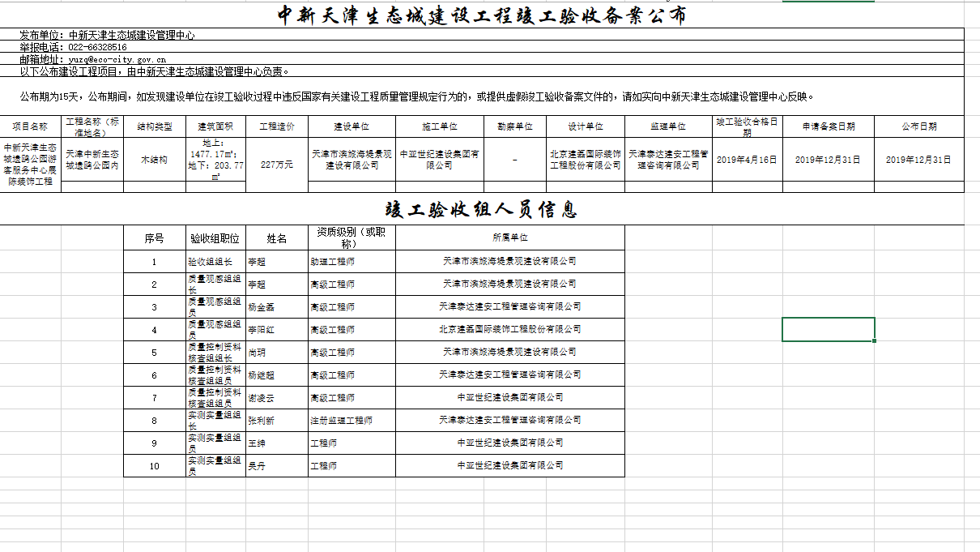The height and width of the screenshot is (552, 980).
Task: Select the sequence number 10 cell
Action: click(x=155, y=466)
